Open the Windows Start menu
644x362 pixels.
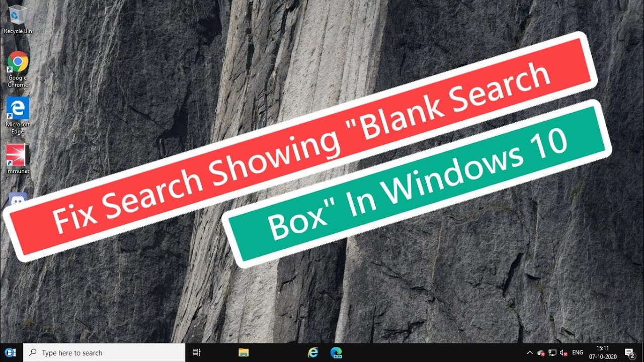[11, 352]
